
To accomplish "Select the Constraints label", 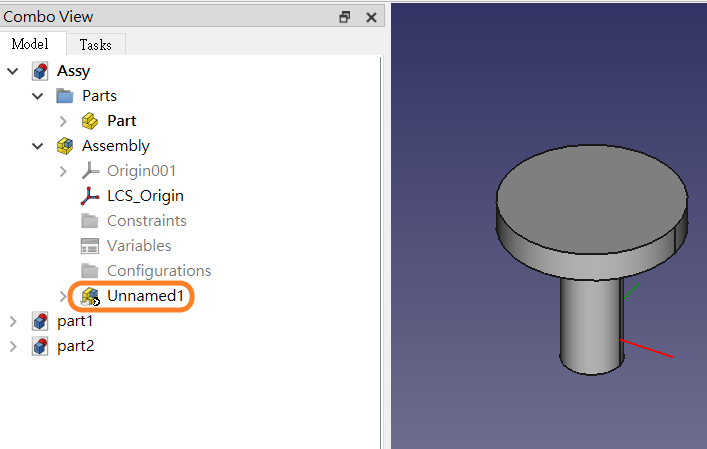I will [147, 221].
